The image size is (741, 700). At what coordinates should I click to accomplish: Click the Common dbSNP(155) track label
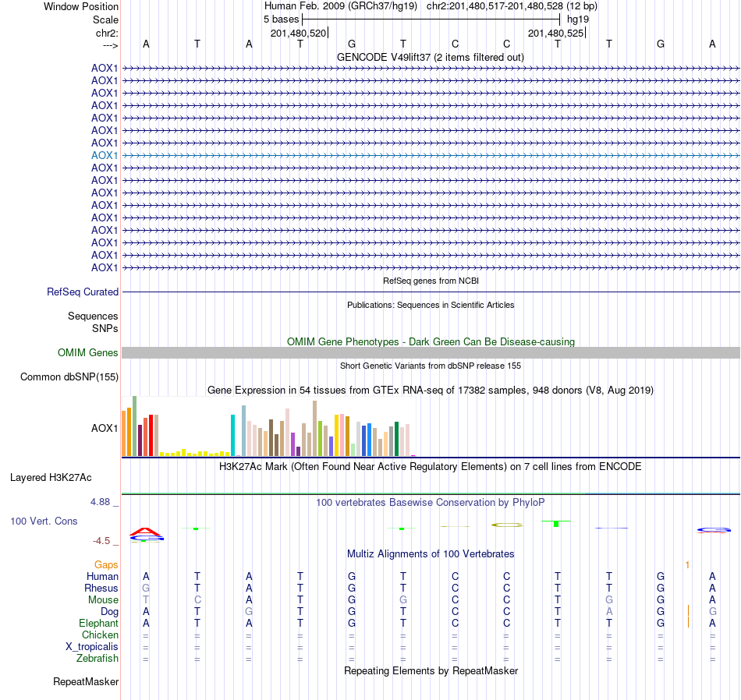(x=69, y=377)
